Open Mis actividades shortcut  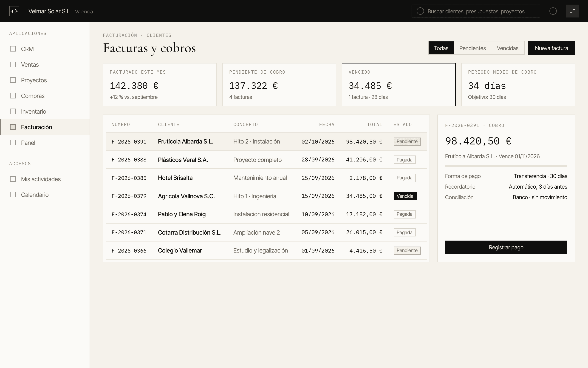pos(45,179)
